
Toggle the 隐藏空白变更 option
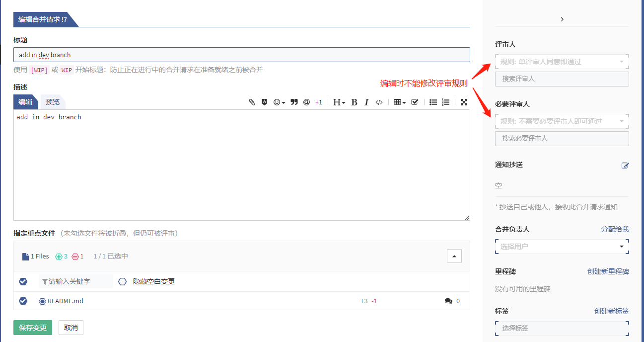pos(123,281)
